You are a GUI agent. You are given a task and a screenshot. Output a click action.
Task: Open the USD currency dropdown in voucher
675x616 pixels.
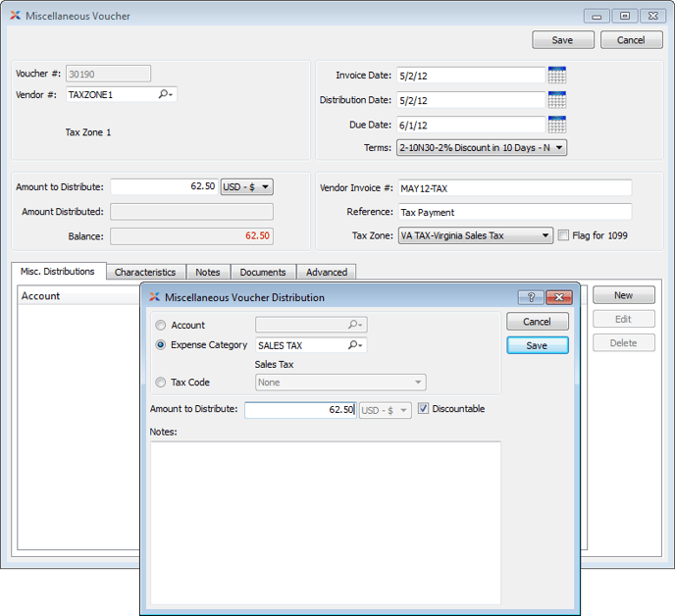(246, 186)
